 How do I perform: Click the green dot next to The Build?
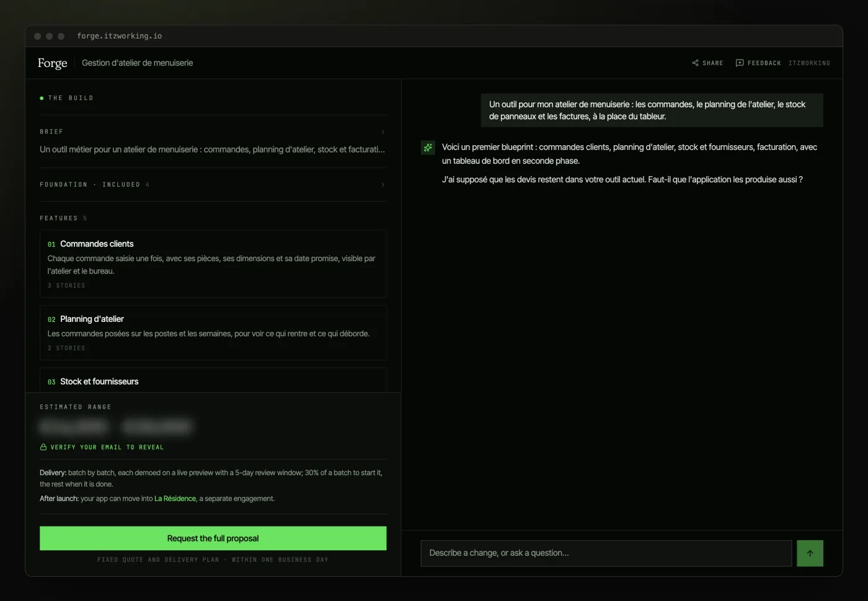[x=42, y=98]
